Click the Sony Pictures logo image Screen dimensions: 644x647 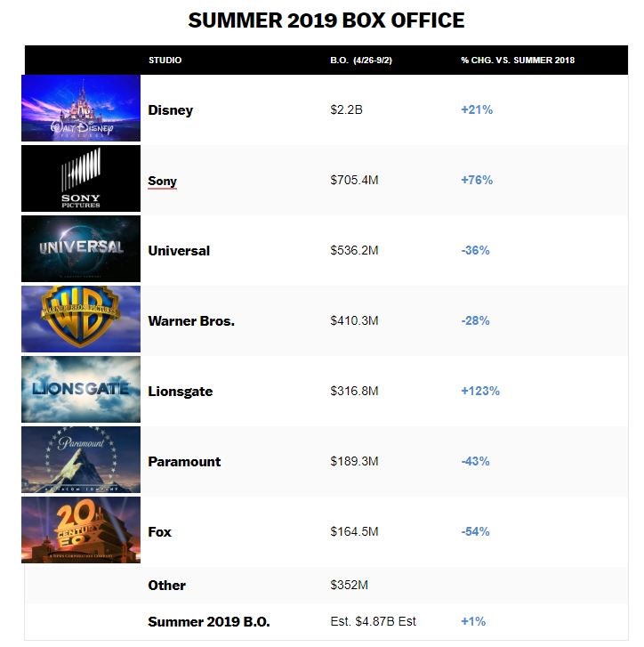(81, 179)
